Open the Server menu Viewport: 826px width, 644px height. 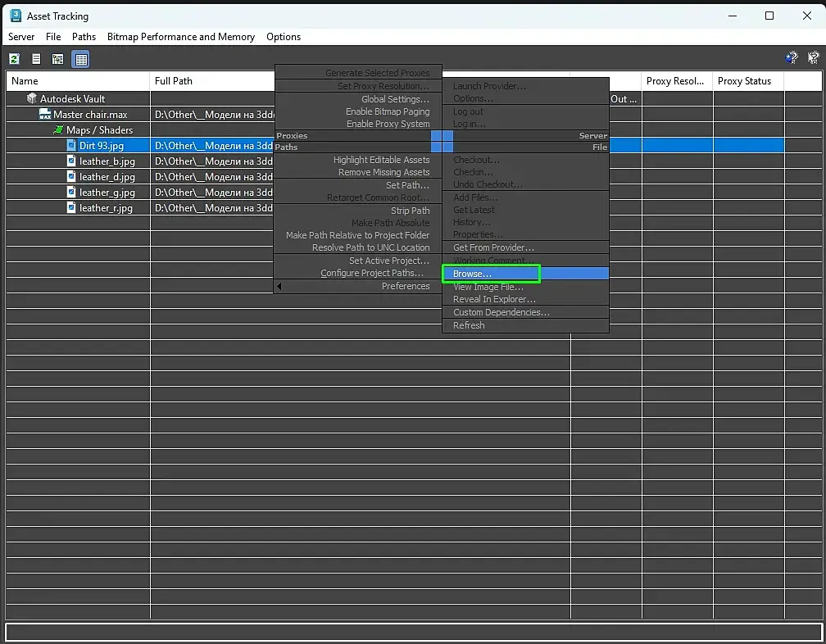coord(21,37)
